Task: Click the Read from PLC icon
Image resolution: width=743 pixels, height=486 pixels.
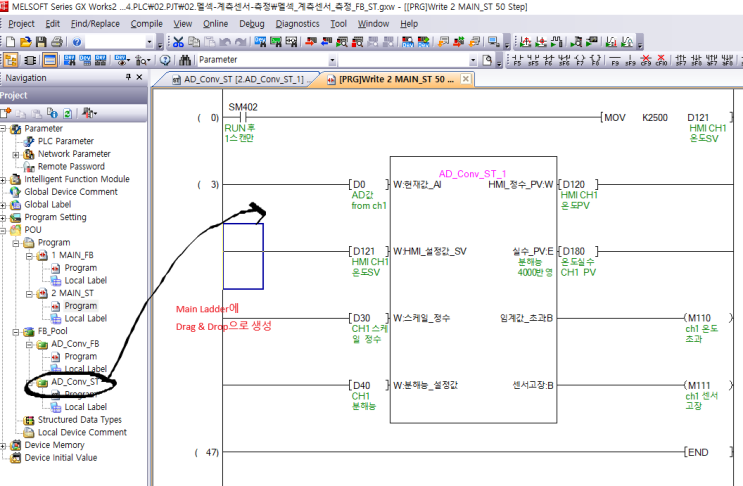Action: (326, 42)
